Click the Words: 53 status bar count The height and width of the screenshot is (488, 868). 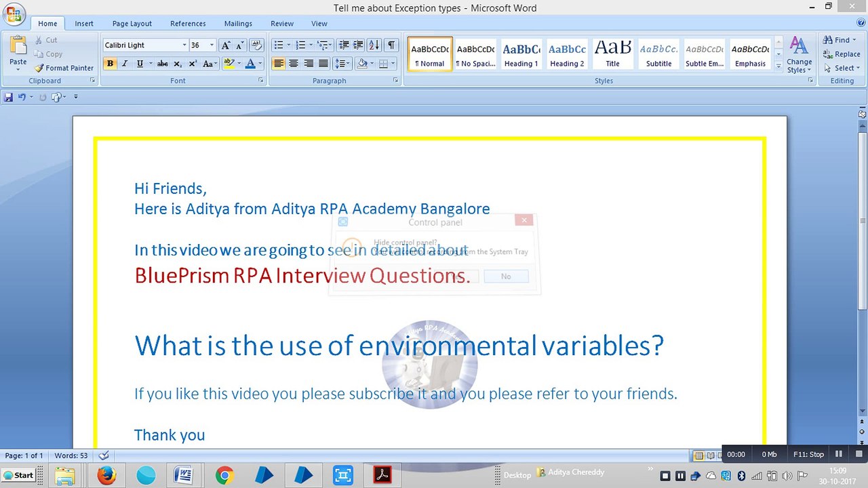point(71,455)
